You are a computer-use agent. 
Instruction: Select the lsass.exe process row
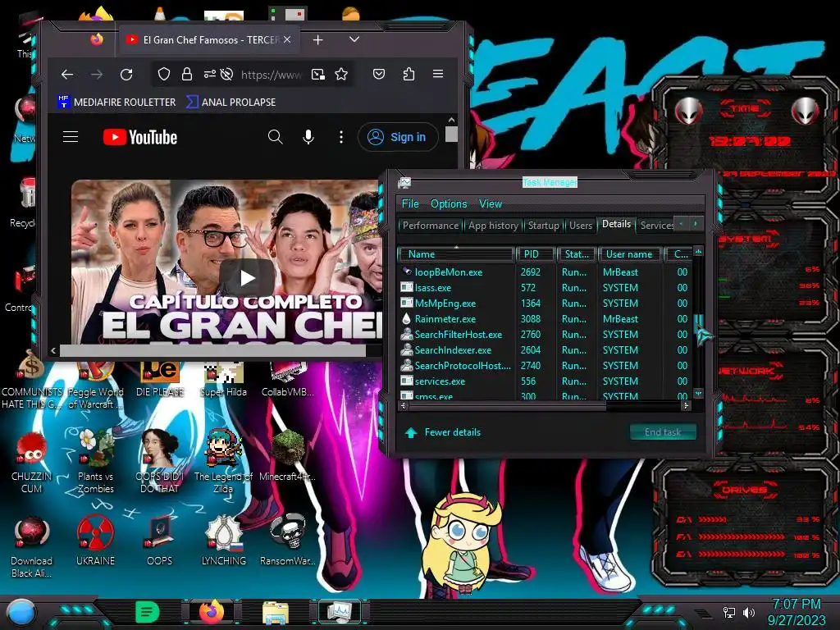click(x=546, y=288)
